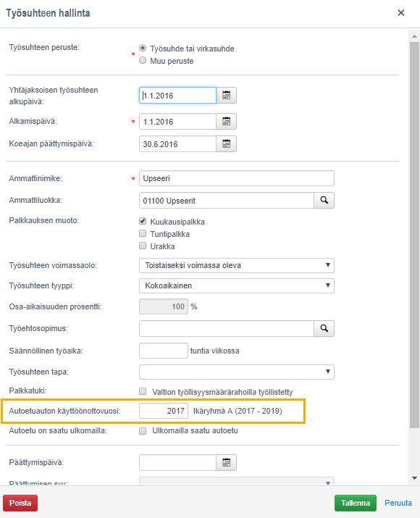Open calendar for Yhtäjaksoisen työsuhteen alkupäivä
The height and width of the screenshot is (518, 420).
(x=227, y=96)
